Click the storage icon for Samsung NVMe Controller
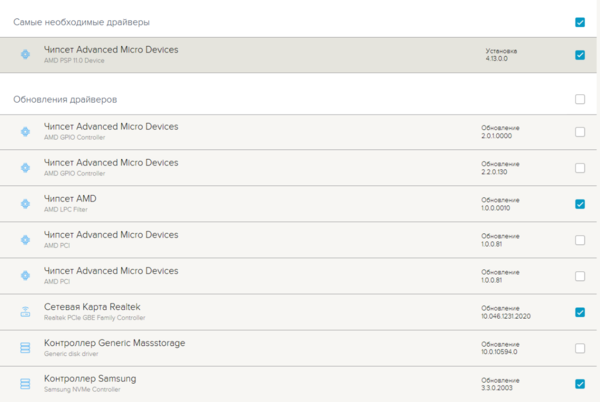600x402 pixels. (26, 384)
